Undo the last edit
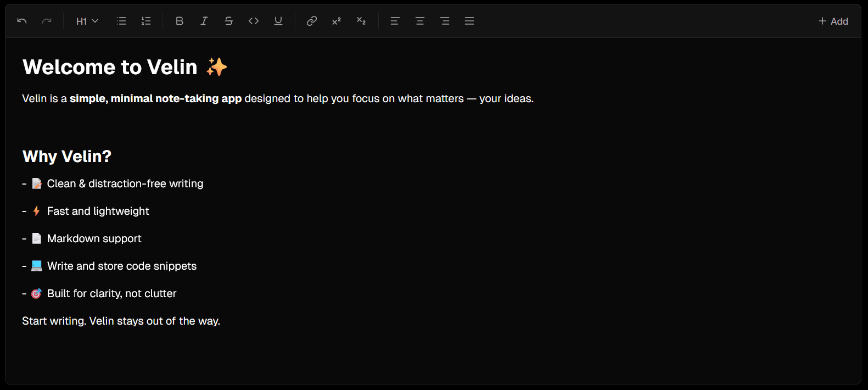 pyautogui.click(x=22, y=21)
